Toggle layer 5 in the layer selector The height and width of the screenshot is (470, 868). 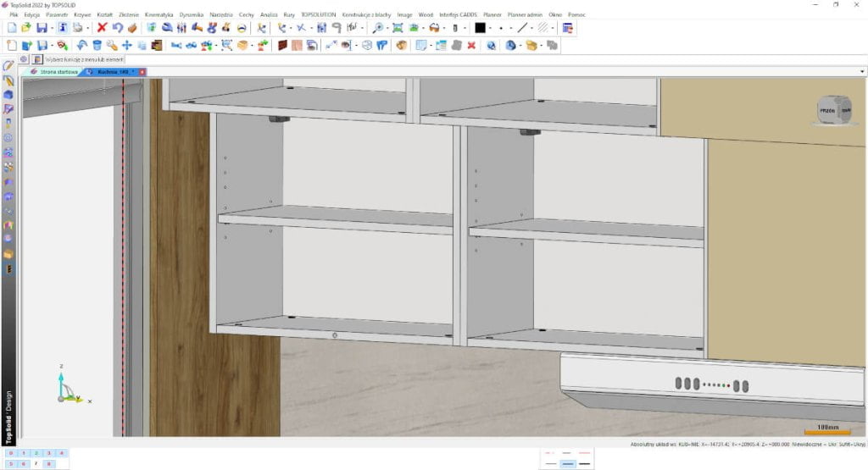click(x=10, y=463)
